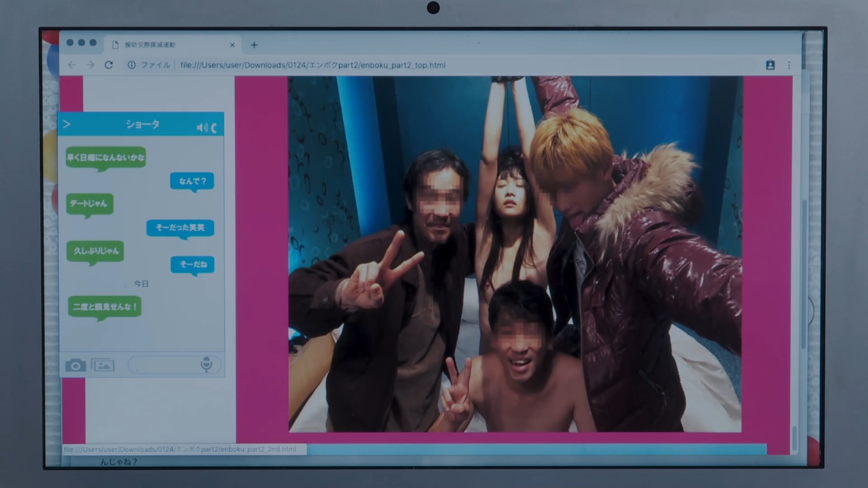Click the browser back arrow
This screenshot has height=488, width=868.
click(x=72, y=65)
